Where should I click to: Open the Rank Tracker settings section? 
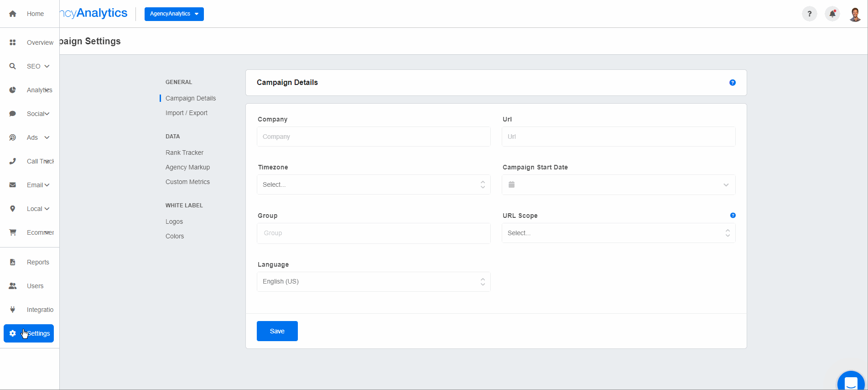coord(184,153)
